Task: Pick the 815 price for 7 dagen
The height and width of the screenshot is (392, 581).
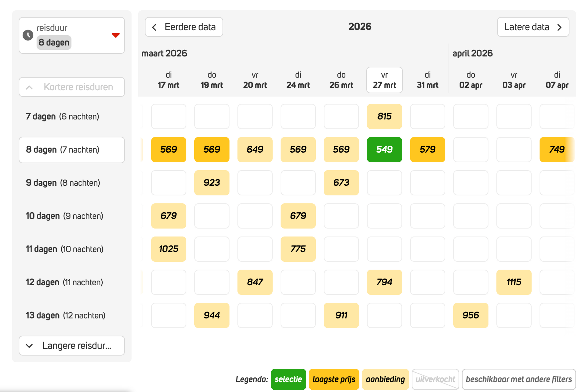Action: [x=384, y=116]
